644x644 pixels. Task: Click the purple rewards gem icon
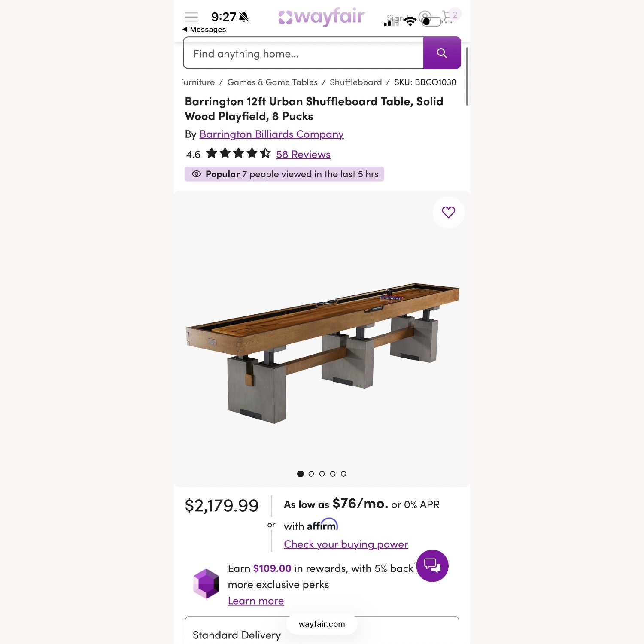206,583
